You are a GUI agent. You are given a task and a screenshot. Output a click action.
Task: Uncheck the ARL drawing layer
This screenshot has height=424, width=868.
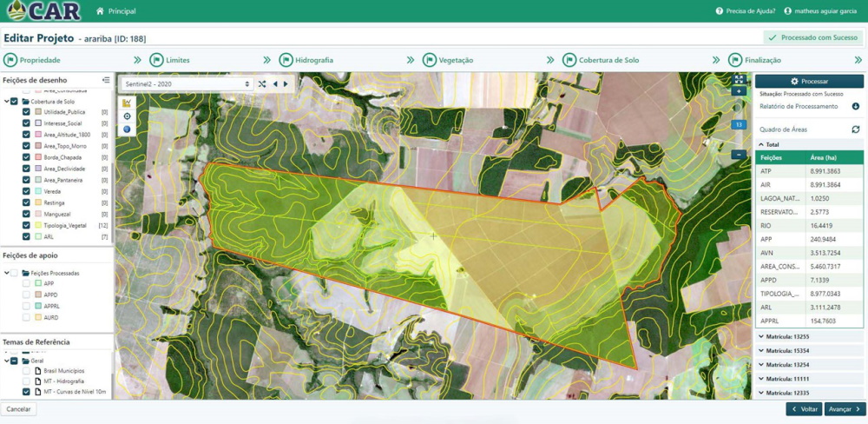26,236
